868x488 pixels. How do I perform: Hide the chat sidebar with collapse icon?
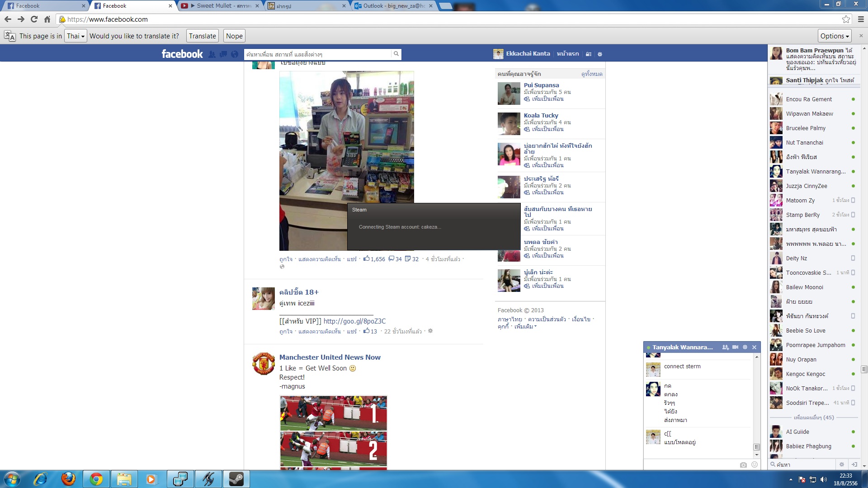tap(854, 464)
